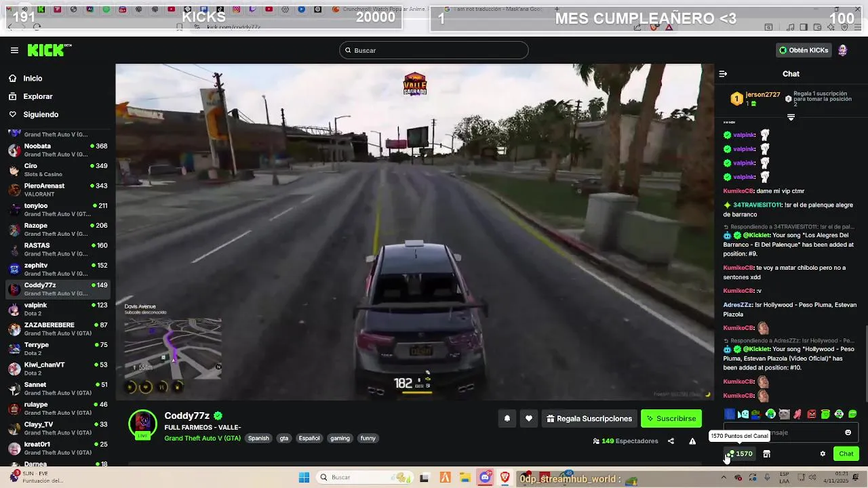This screenshot has width=868, height=488.
Task: Open RASTAS channel in sidebar
Action: 58,249
